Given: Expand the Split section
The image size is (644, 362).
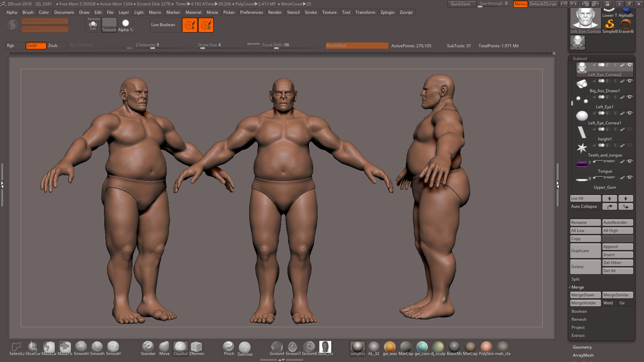Looking at the screenshot, I should pyautogui.click(x=576, y=279).
